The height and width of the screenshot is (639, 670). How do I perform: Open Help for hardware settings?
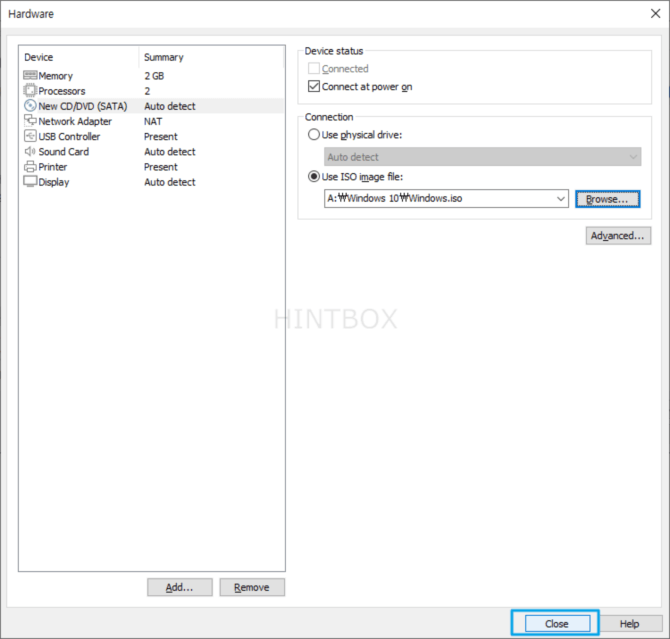pos(629,624)
